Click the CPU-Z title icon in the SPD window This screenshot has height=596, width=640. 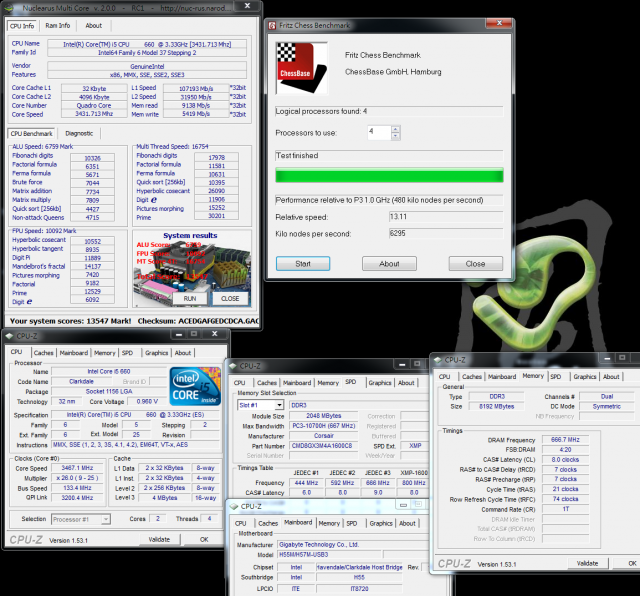coord(233,366)
